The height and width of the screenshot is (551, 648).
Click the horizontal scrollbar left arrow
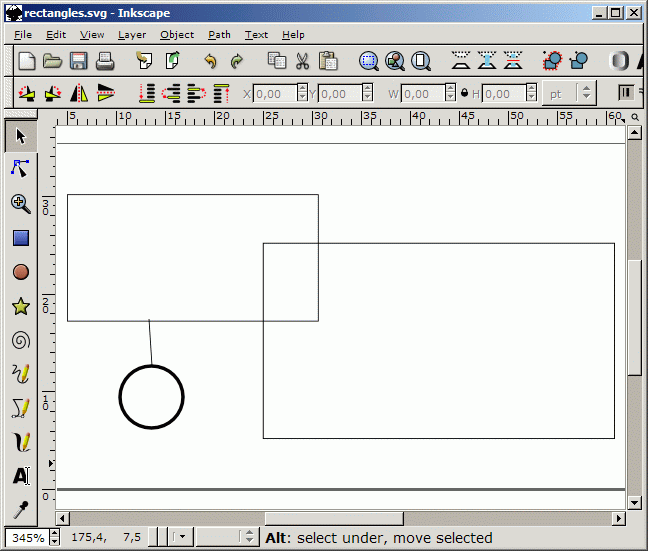(x=62, y=518)
